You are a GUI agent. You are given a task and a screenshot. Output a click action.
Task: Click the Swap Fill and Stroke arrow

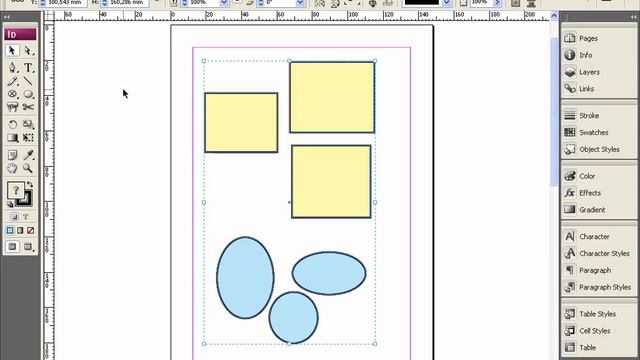click(x=30, y=184)
